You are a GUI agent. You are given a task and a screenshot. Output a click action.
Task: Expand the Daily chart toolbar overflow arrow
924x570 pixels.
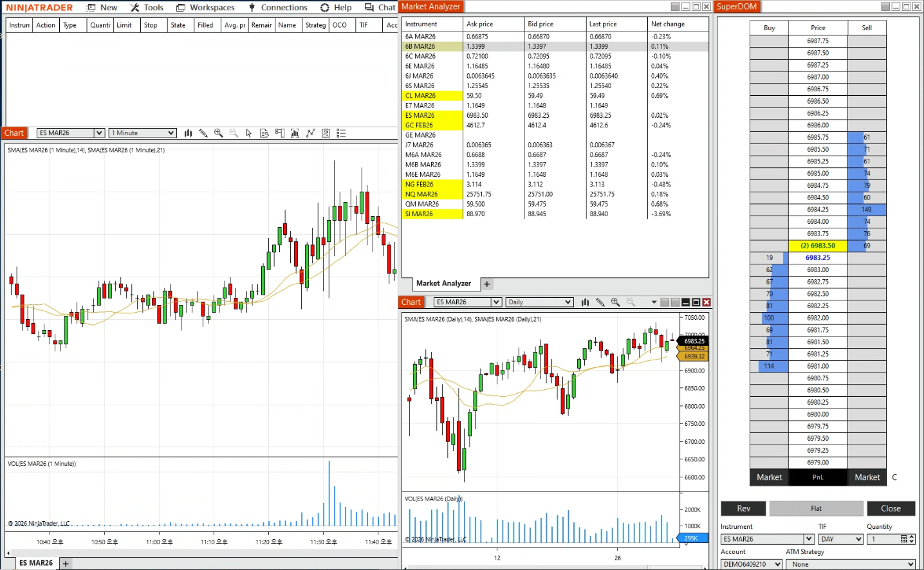pyautogui.click(x=654, y=302)
